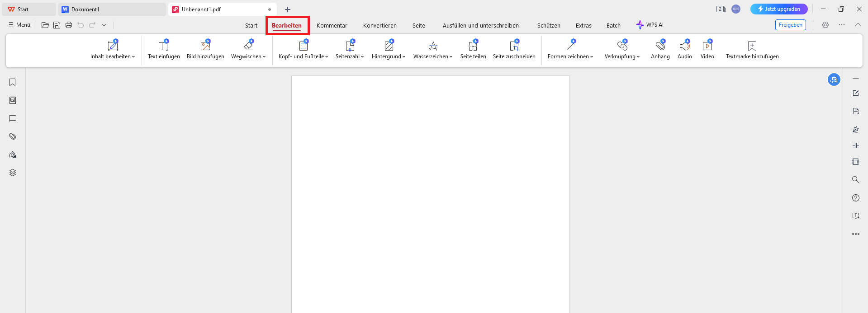Activate the Wegwischen eraser tool
Image resolution: width=868 pixels, height=313 pixels.
click(248, 50)
